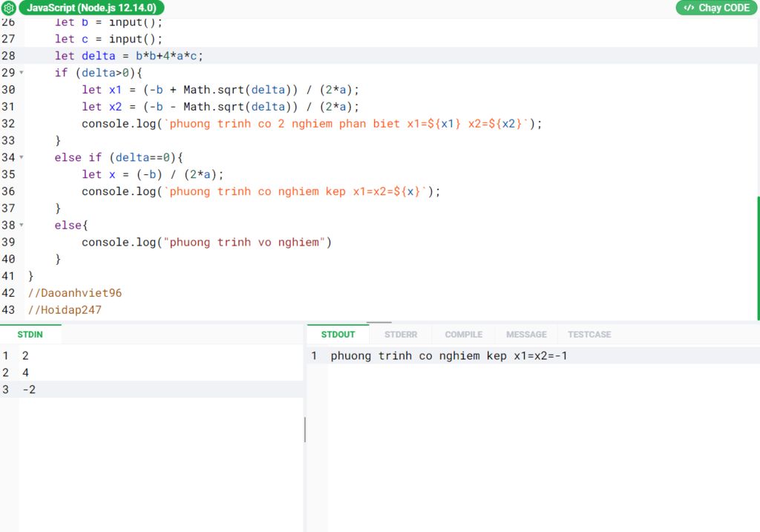Click the 'else{' code on line 38
The image size is (760, 532).
71,226
